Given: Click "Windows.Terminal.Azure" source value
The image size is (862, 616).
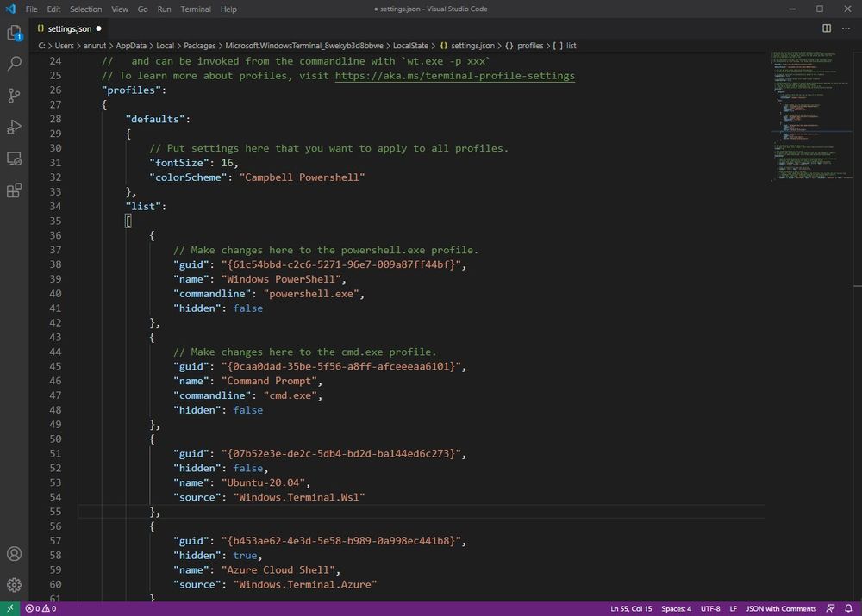Looking at the screenshot, I should coord(305,585).
